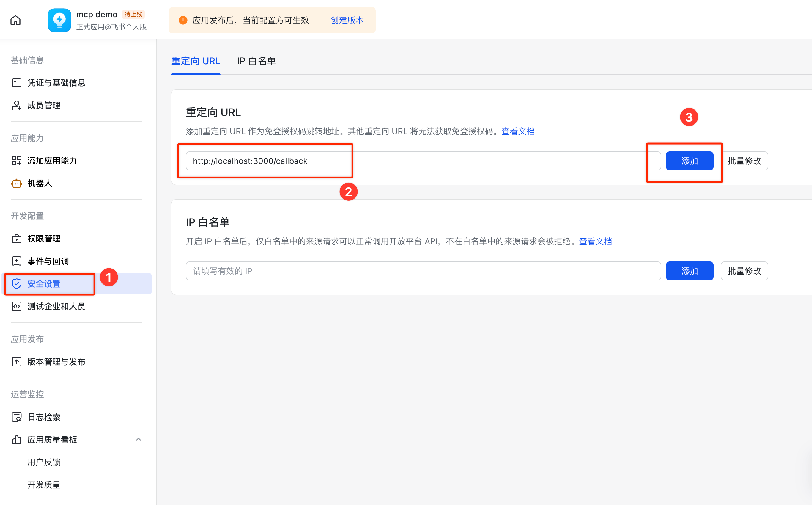
Task: Collapse the 应用质量看板 section
Action: 138,439
